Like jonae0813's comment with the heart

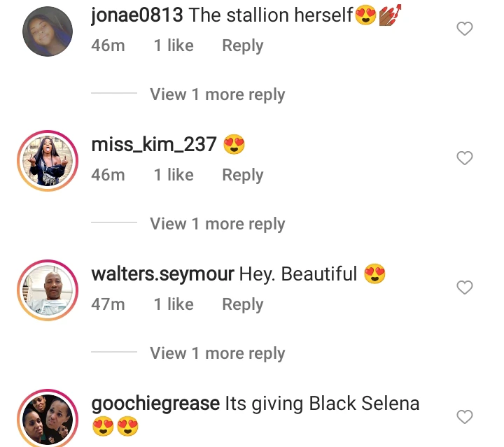click(465, 29)
